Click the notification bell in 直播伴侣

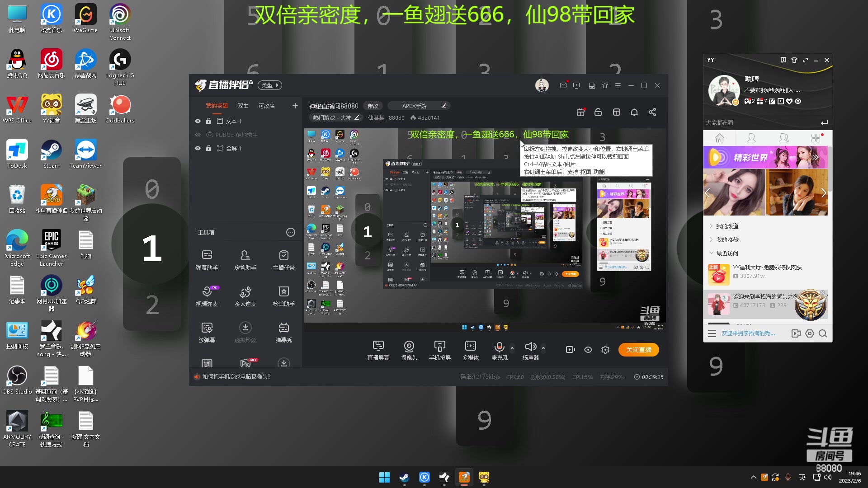coord(634,112)
